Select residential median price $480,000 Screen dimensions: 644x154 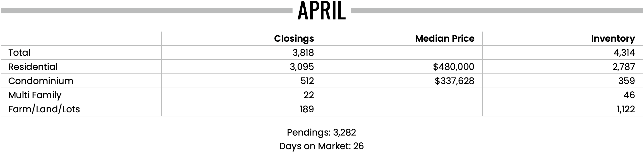tap(454, 67)
